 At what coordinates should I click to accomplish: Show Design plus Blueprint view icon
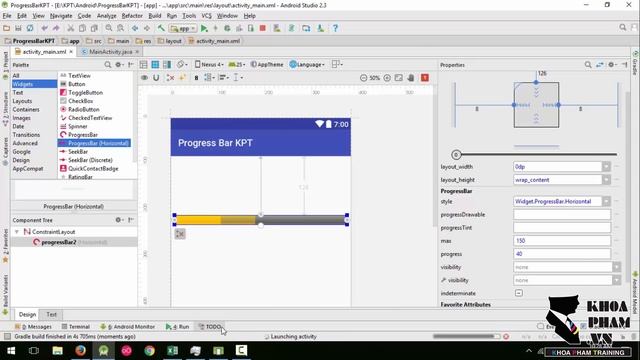coord(167,64)
